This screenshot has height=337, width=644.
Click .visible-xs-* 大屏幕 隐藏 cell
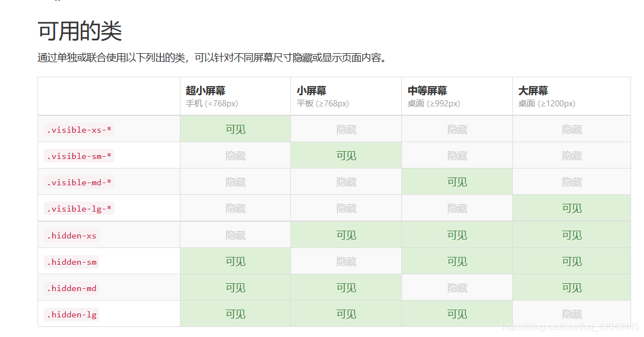pos(572,129)
